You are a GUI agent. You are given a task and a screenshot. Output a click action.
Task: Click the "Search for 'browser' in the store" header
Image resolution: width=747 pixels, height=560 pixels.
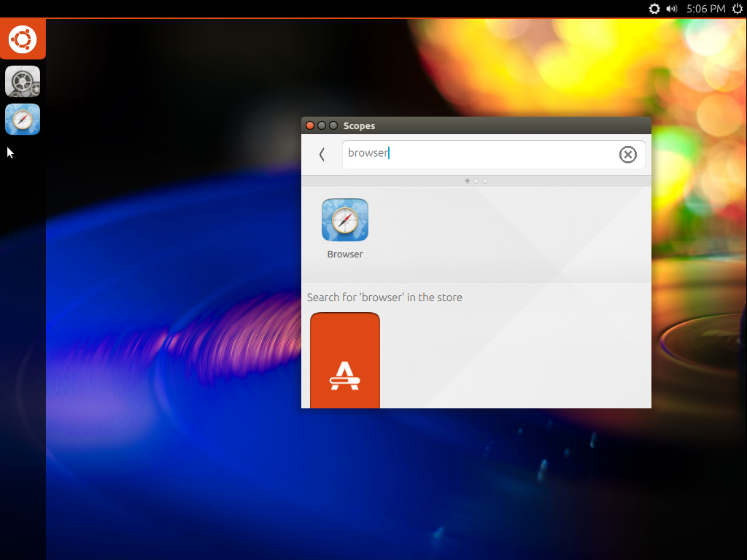pyautogui.click(x=384, y=297)
